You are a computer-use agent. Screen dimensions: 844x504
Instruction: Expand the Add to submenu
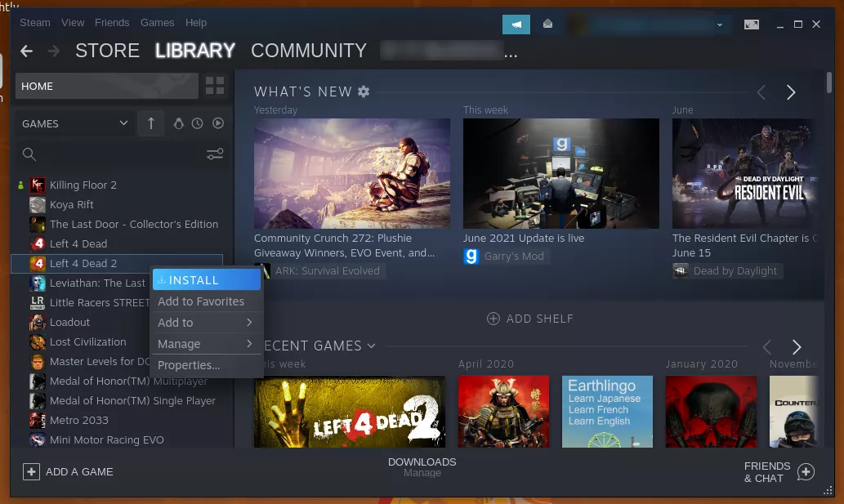tap(207, 322)
